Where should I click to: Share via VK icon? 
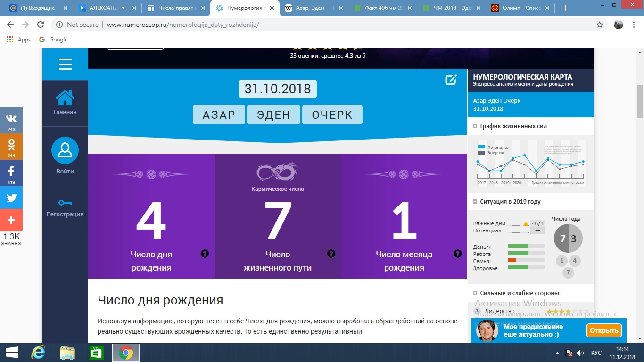(11, 120)
